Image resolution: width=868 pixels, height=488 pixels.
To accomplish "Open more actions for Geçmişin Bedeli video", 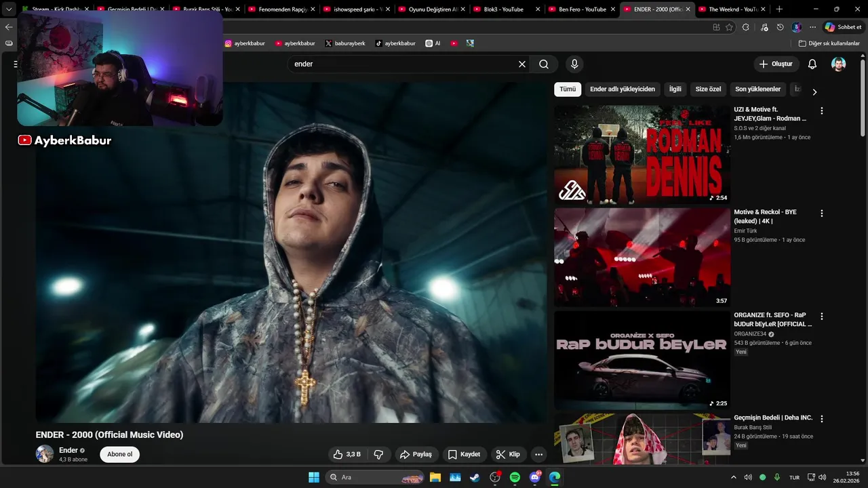I will (x=822, y=419).
